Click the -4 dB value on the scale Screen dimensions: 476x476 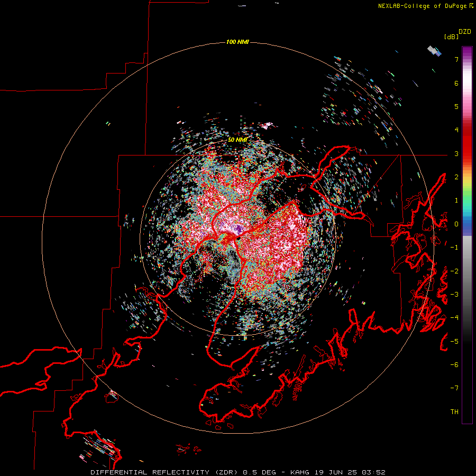pyautogui.click(x=454, y=318)
